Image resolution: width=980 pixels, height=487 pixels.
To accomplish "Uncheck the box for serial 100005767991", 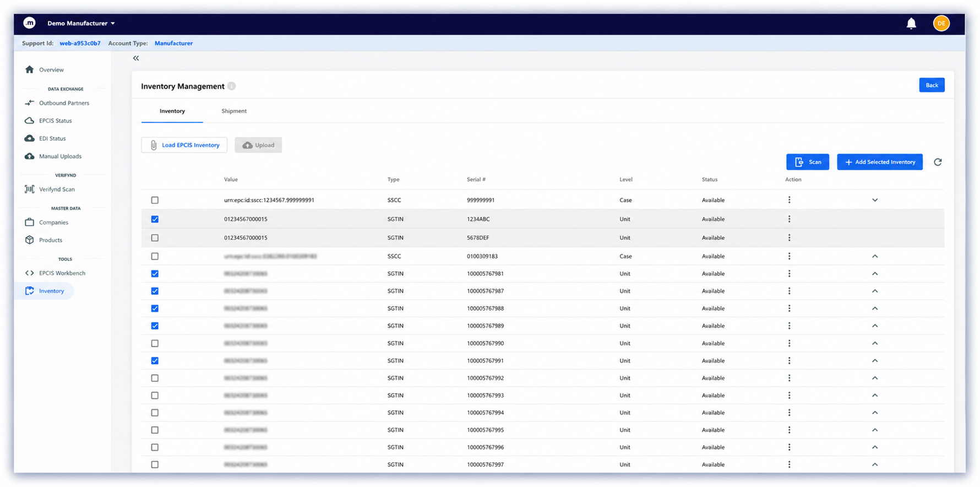I will pyautogui.click(x=155, y=361).
